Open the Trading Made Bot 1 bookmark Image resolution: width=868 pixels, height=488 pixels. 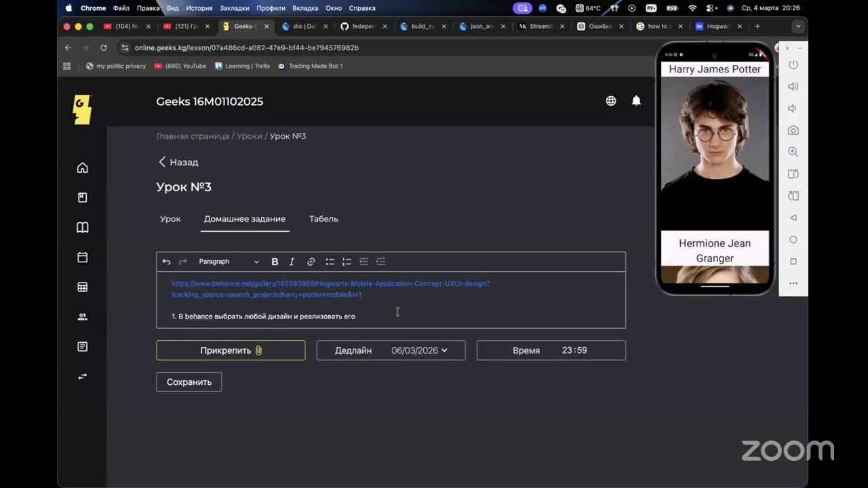pyautogui.click(x=311, y=66)
